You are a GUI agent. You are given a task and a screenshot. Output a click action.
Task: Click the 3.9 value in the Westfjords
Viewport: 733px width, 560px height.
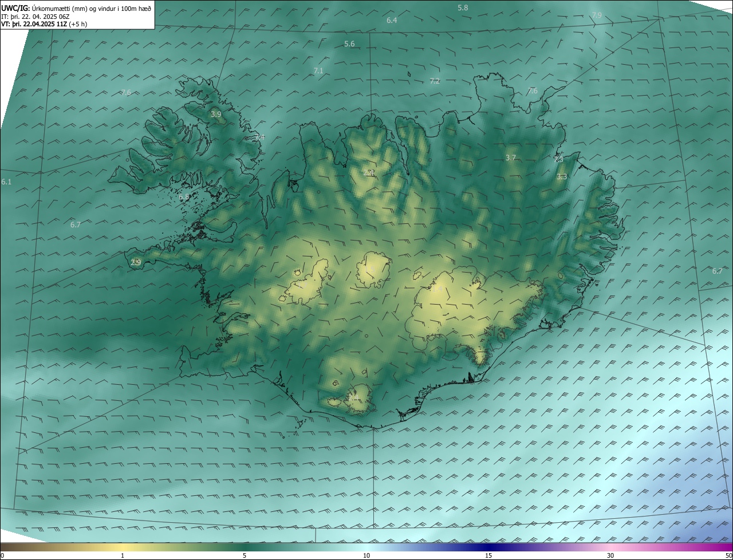tap(216, 114)
